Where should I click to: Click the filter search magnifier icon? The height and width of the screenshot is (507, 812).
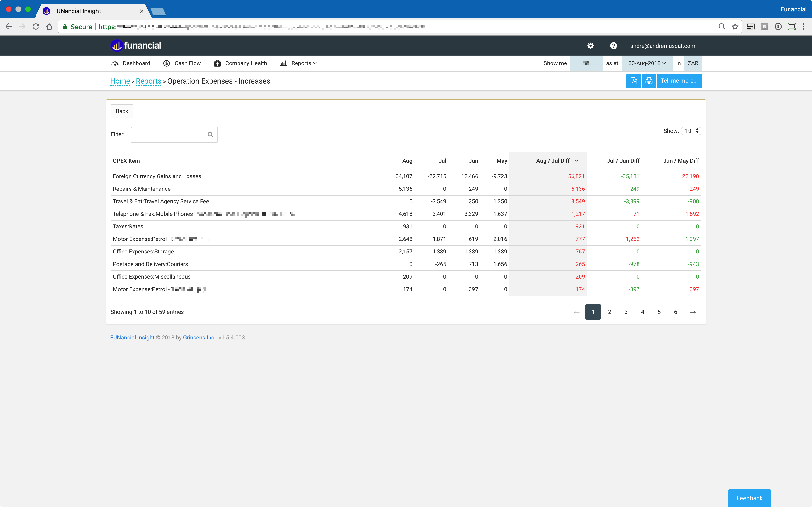tap(210, 134)
